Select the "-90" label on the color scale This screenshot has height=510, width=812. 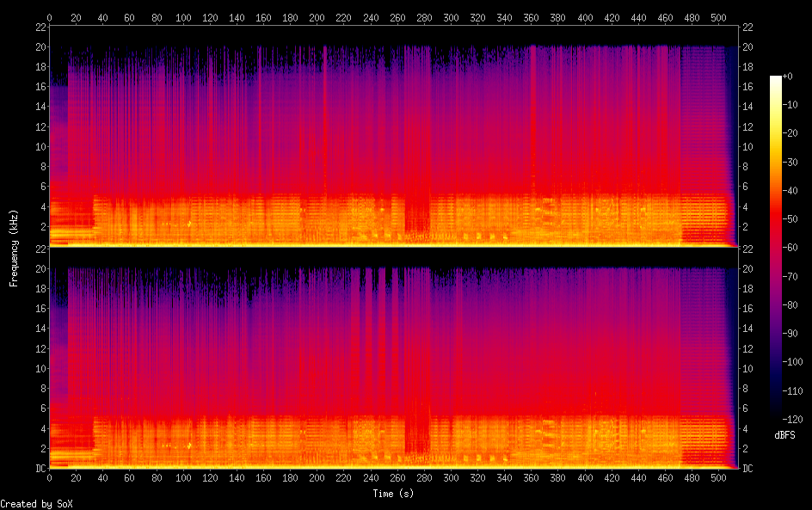pos(790,334)
